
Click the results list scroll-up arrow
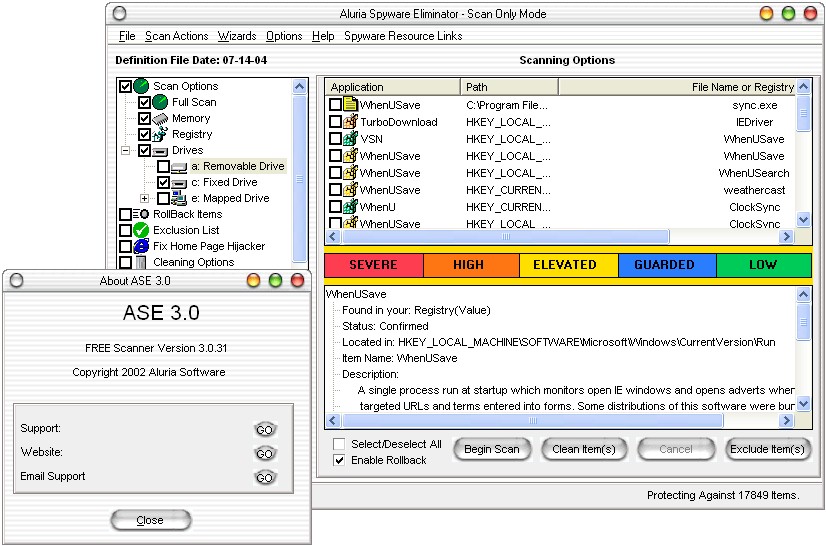pyautogui.click(x=803, y=86)
